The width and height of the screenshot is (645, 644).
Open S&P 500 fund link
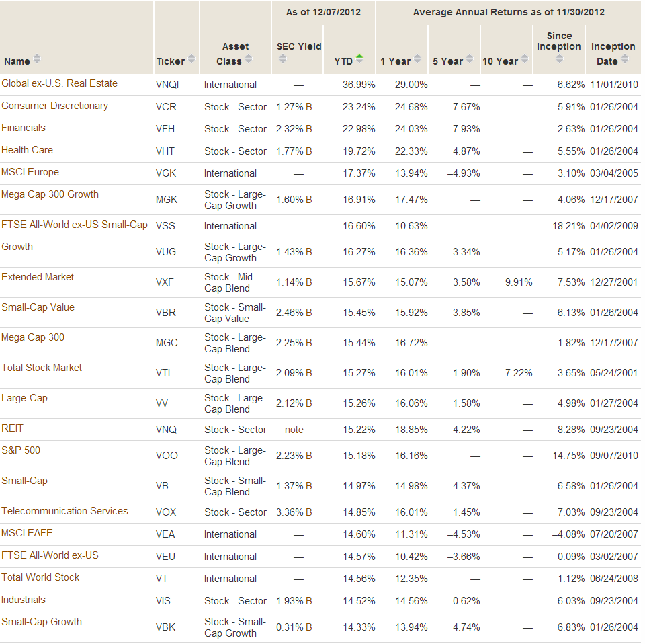click(21, 450)
